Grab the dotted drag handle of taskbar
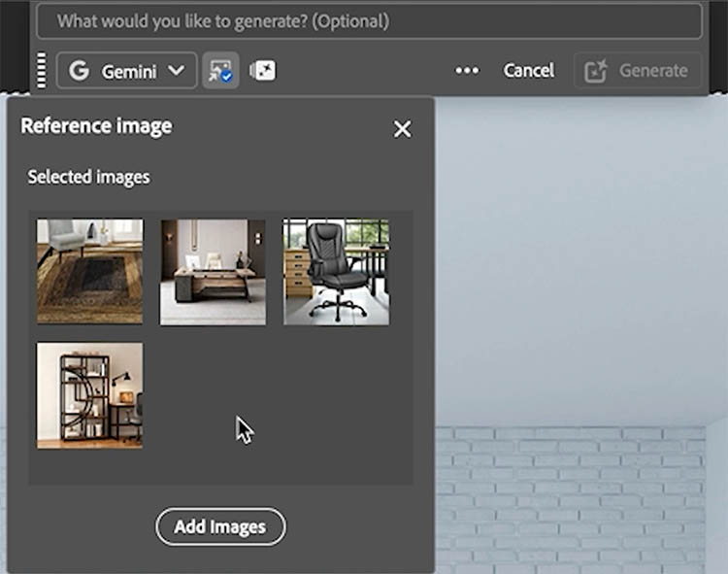Screen dimensions: 728x574 click(41, 71)
